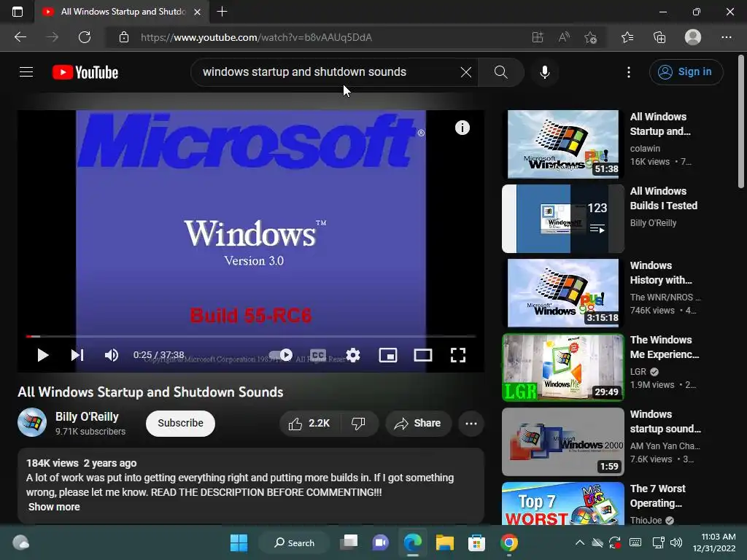Toggle closed captions on the video
747x560 pixels.
coord(318,355)
